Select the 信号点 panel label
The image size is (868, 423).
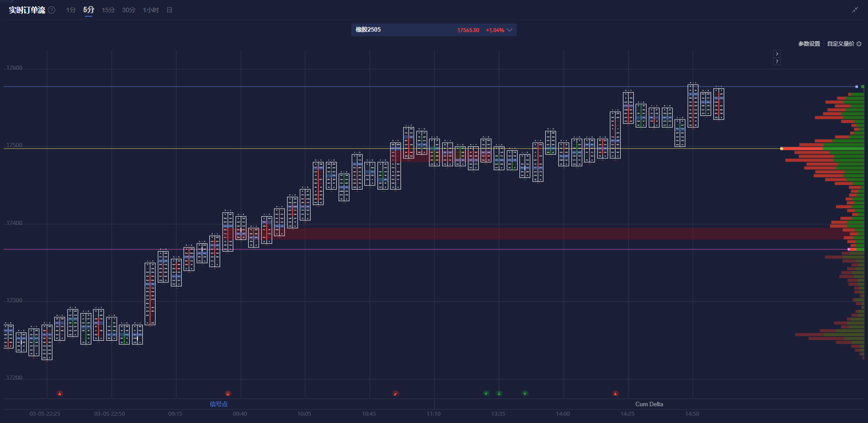(x=218, y=404)
